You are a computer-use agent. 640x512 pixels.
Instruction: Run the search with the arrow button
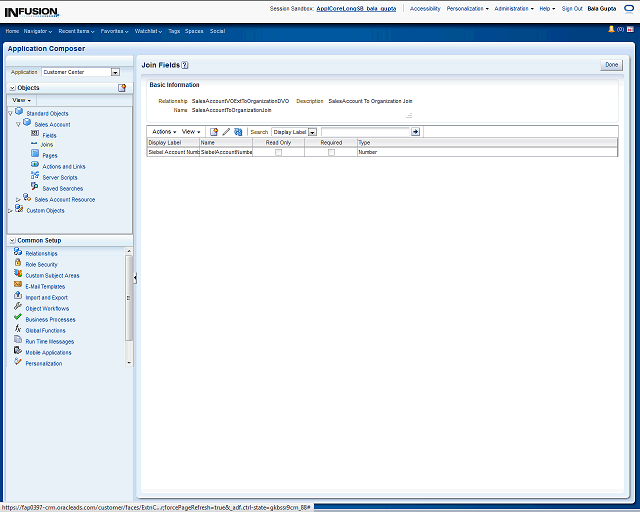(415, 132)
